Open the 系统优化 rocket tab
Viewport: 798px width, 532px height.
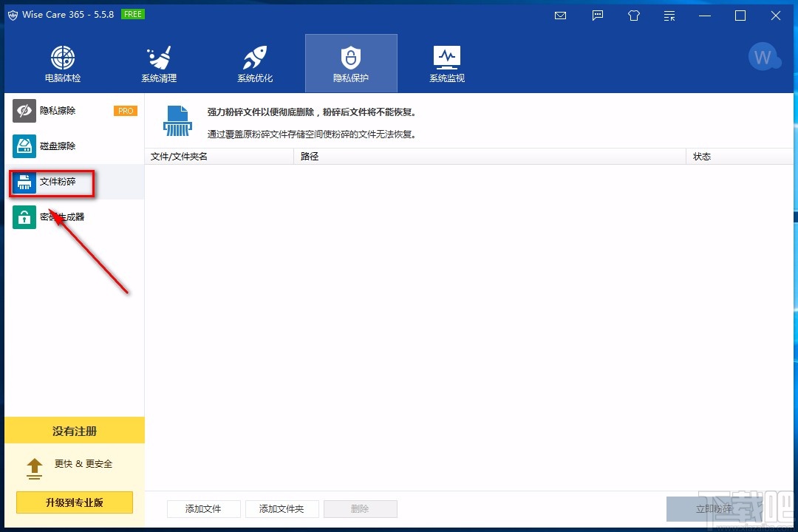(x=255, y=64)
